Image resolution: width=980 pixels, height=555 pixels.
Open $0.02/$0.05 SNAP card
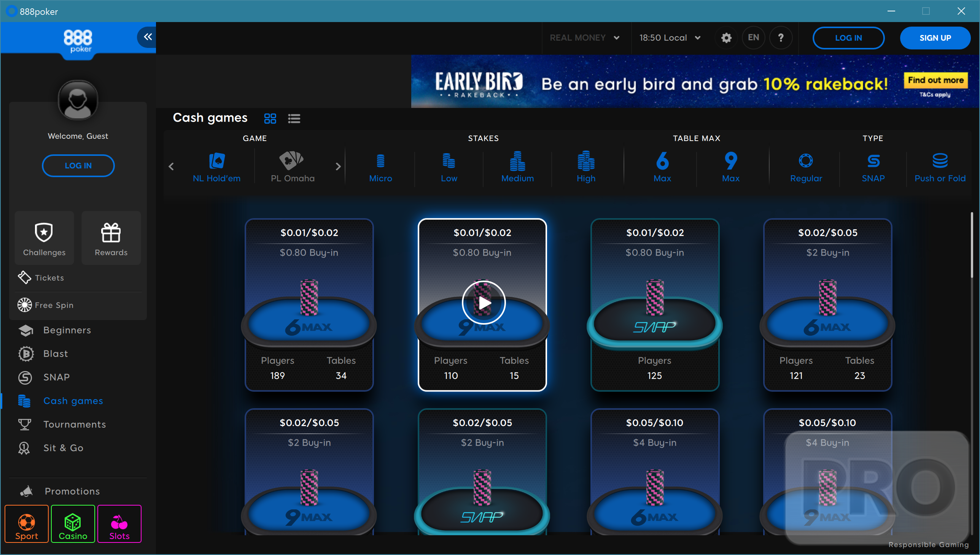[482, 471]
